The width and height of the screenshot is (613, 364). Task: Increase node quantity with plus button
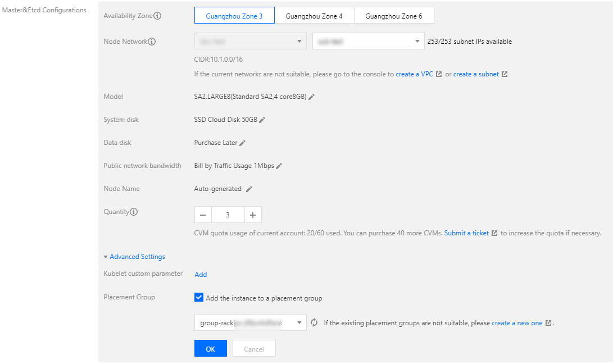click(253, 215)
